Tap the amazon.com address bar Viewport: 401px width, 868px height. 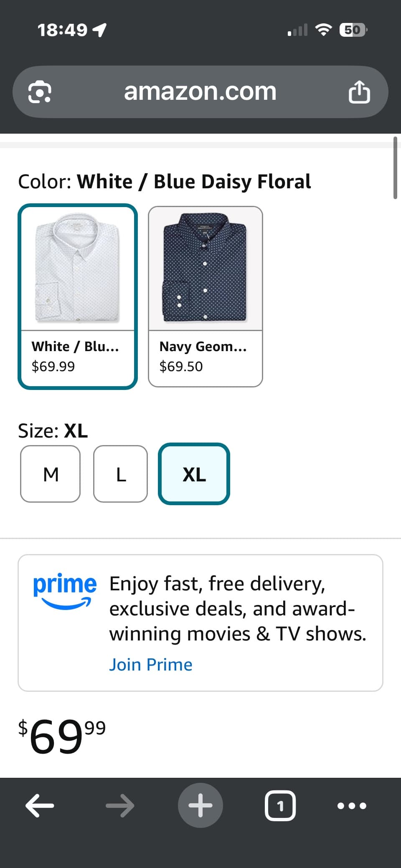(x=200, y=92)
